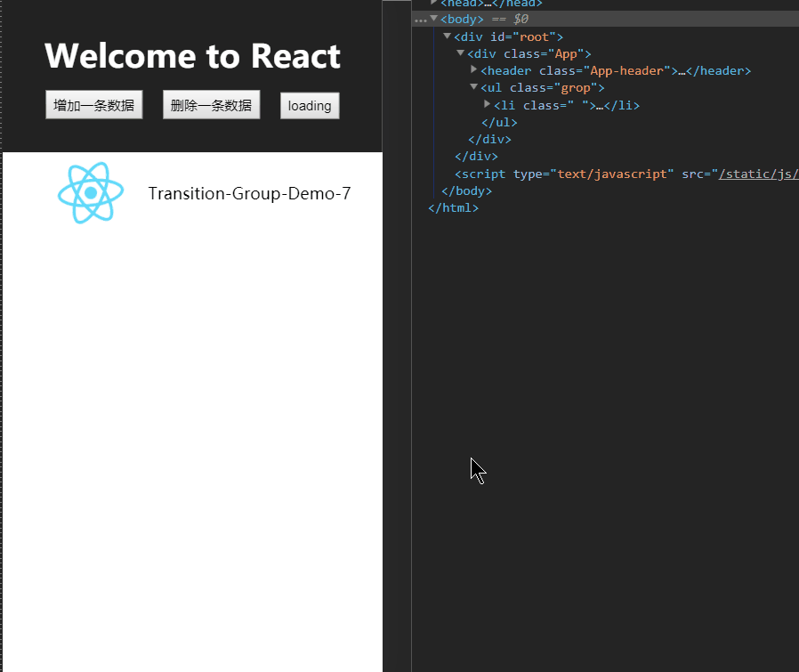Select the script type="text/javascript" tag text
Screen dimensions: 799x672
click(x=564, y=174)
